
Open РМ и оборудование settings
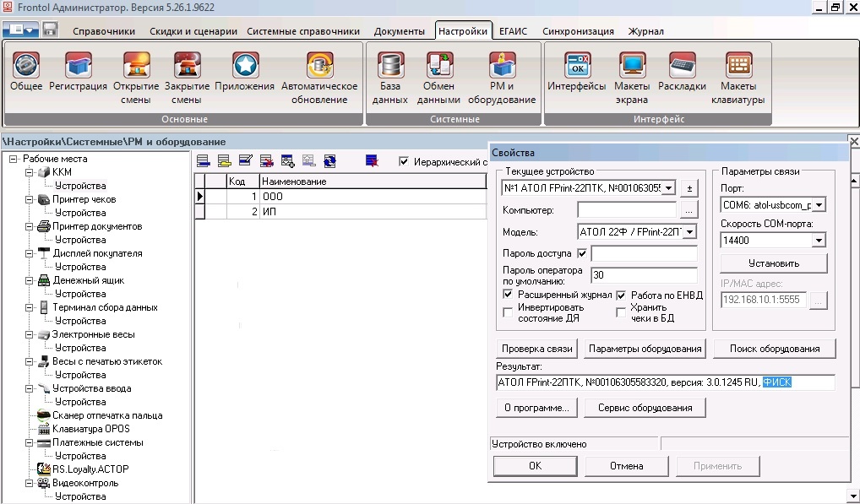coord(502,78)
